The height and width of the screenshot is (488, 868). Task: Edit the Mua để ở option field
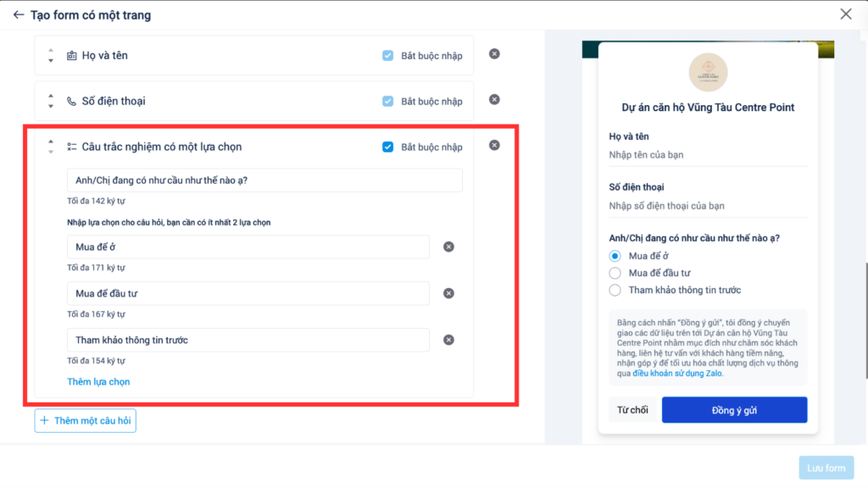point(248,247)
